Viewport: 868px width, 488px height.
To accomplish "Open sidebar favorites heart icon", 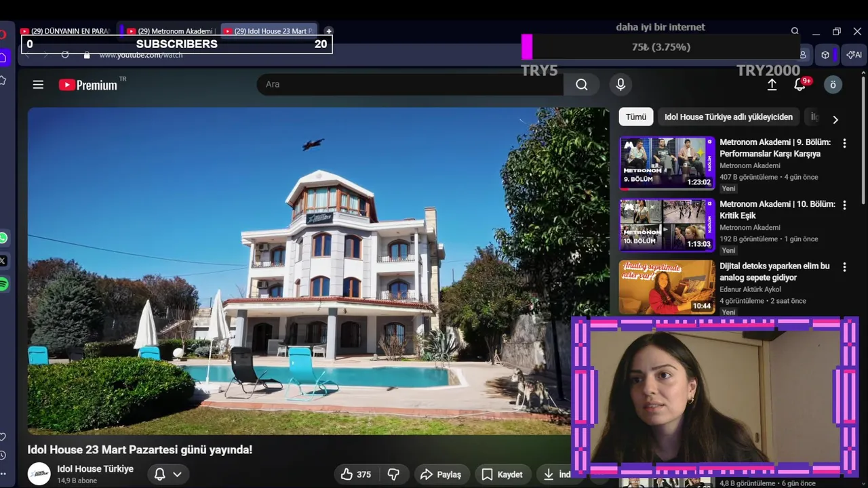I will (x=3, y=437).
